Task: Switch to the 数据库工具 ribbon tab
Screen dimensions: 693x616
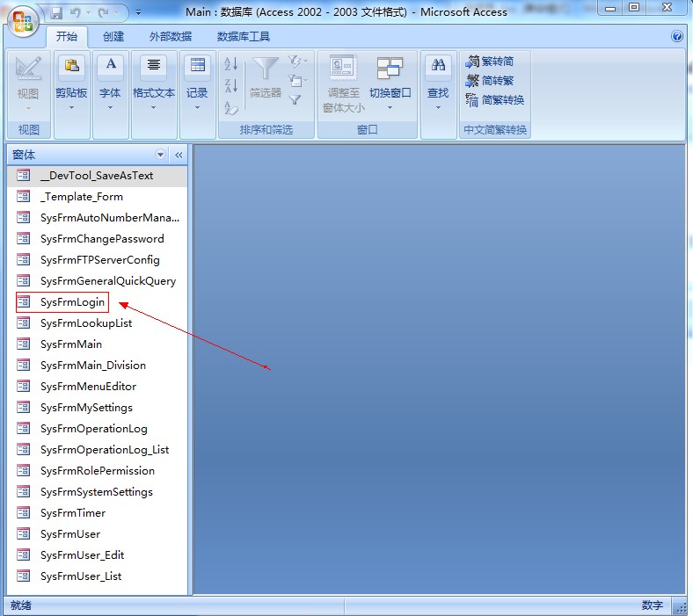Action: 243,37
